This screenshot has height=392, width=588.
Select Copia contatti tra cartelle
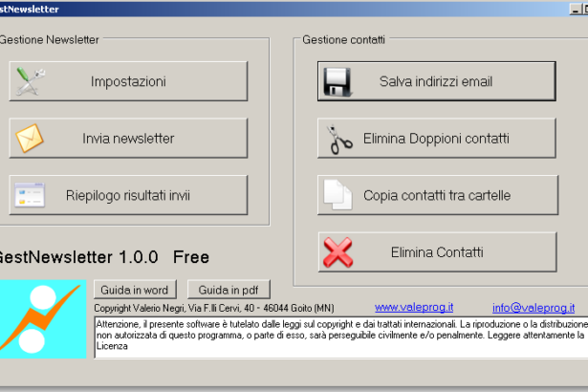click(438, 195)
